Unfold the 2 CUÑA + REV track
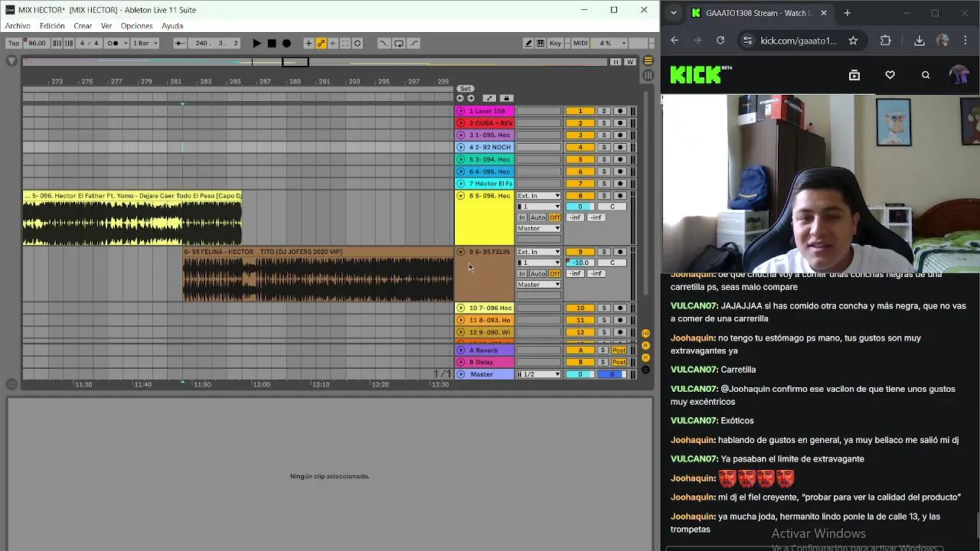The image size is (980, 551). pos(461,123)
